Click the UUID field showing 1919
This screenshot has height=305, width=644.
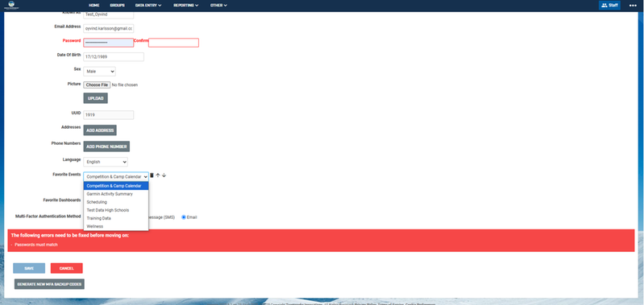(x=109, y=115)
